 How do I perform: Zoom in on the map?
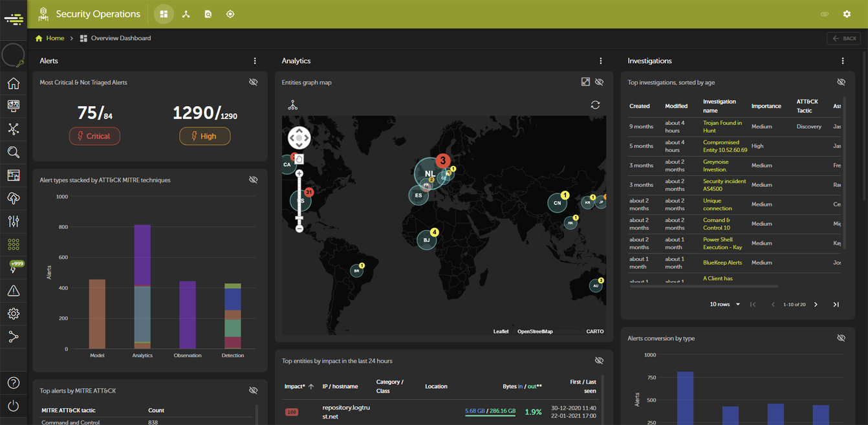[299, 173]
